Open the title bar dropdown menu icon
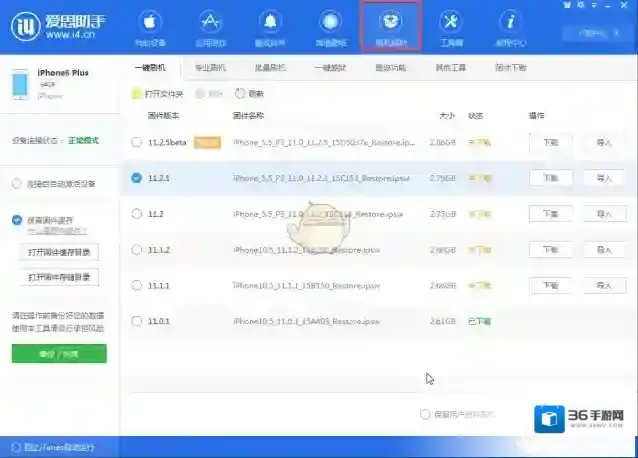The height and width of the screenshot is (458, 638). click(x=594, y=5)
